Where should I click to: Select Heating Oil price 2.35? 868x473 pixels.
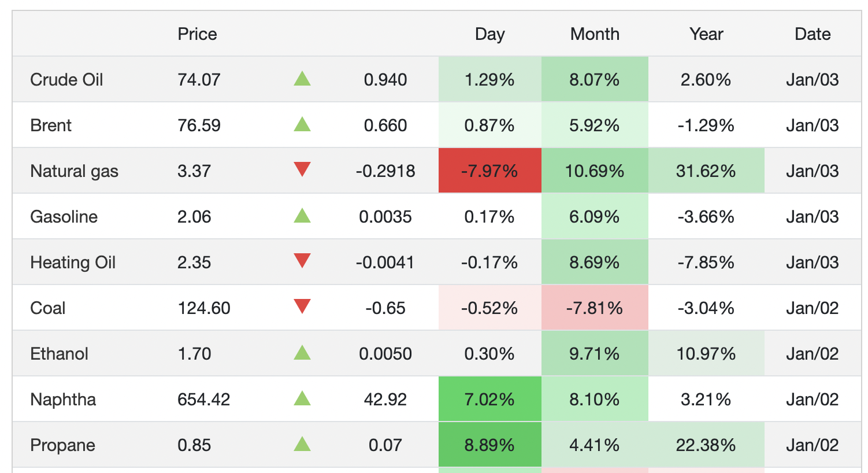tap(194, 263)
